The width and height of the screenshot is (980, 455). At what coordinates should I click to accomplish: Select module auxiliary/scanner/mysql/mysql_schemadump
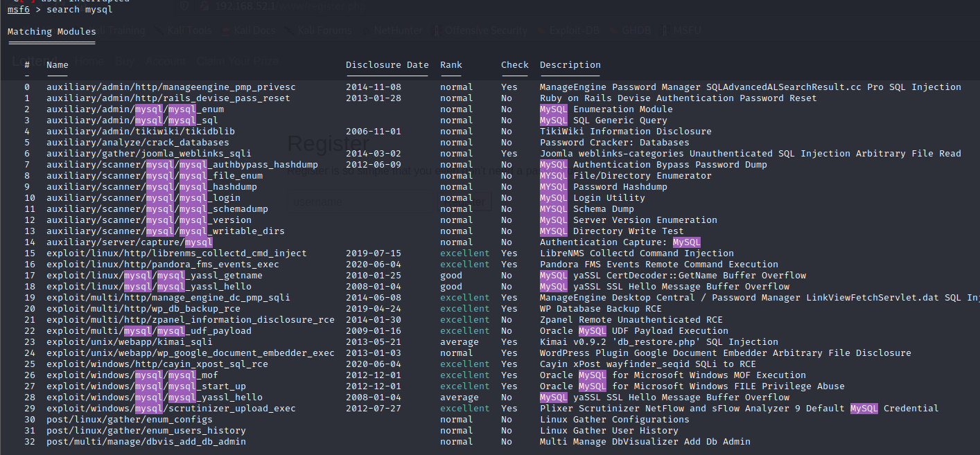(x=157, y=209)
